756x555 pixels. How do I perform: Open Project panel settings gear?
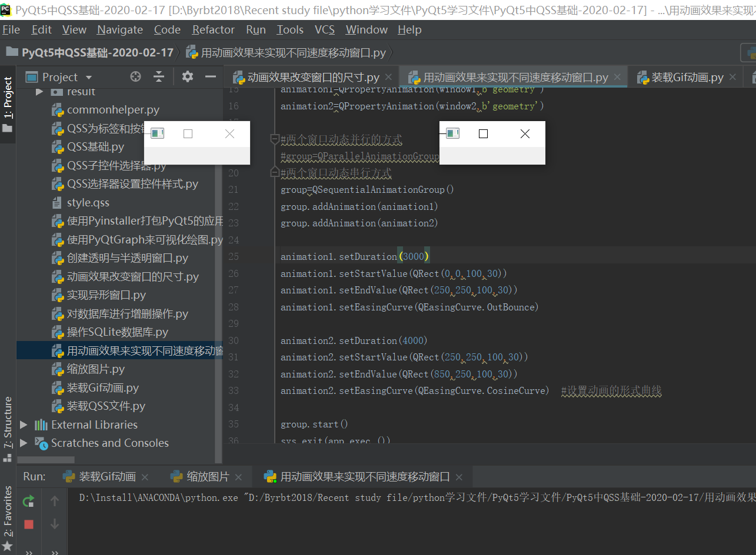click(187, 76)
